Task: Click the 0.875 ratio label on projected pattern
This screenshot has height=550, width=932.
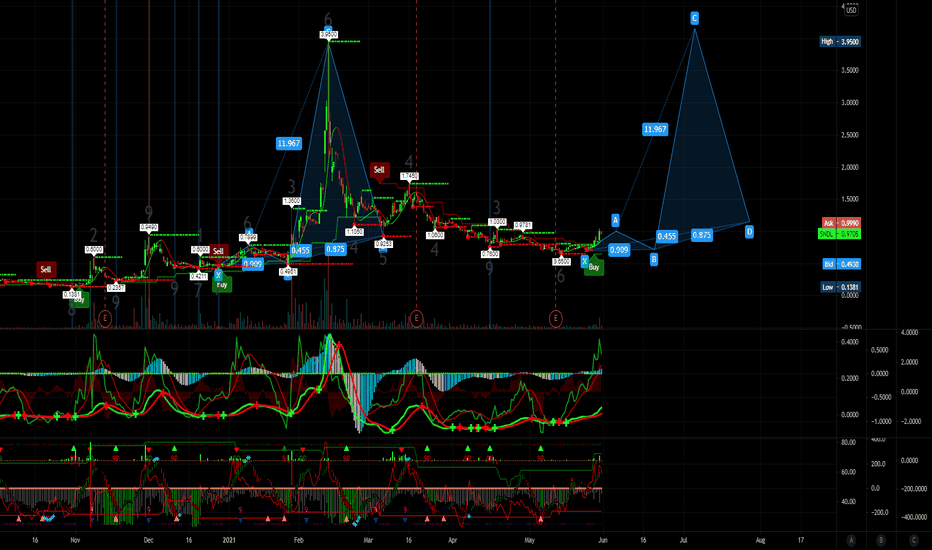Action: click(x=702, y=235)
